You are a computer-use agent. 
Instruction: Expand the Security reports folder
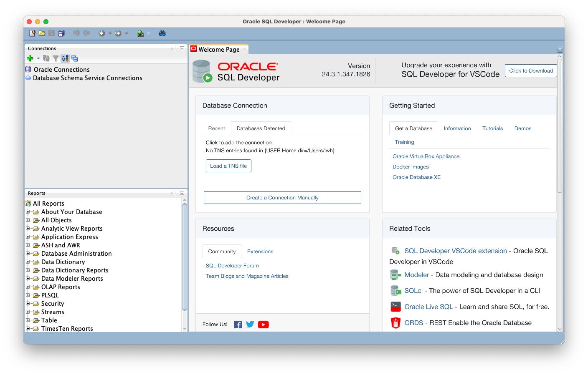(28, 304)
